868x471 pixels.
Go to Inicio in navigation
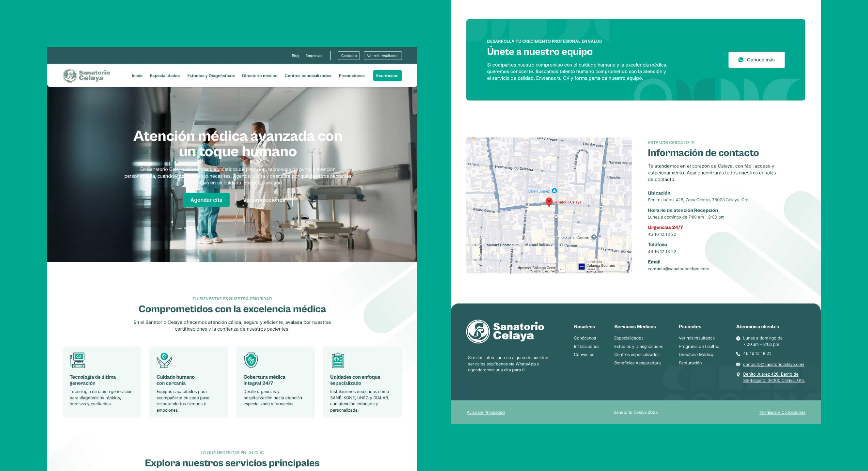click(x=137, y=76)
